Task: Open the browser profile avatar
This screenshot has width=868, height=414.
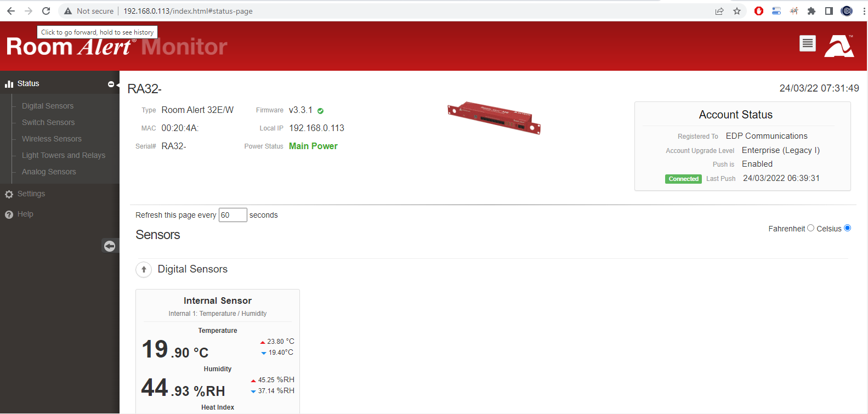Action: point(847,11)
